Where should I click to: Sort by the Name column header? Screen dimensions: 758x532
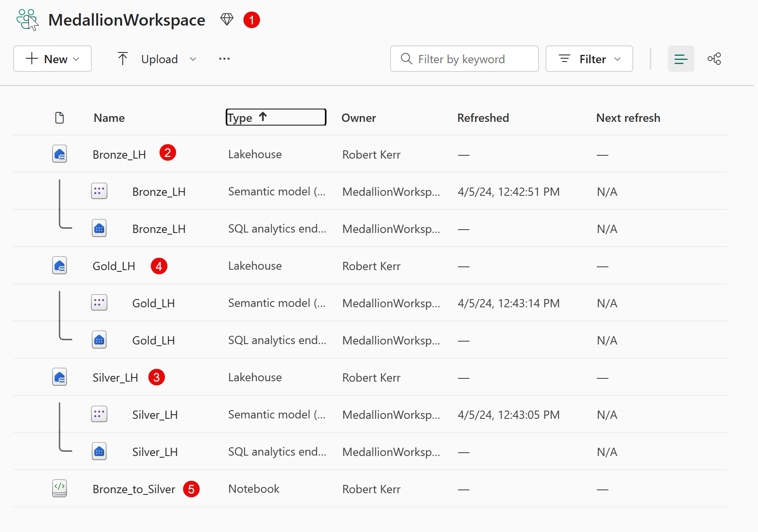click(x=109, y=118)
